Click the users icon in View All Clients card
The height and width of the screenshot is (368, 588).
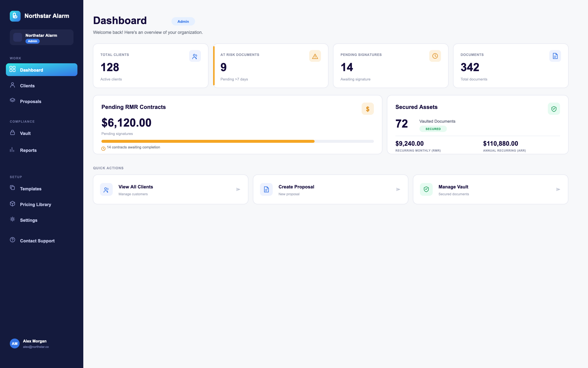(x=106, y=189)
